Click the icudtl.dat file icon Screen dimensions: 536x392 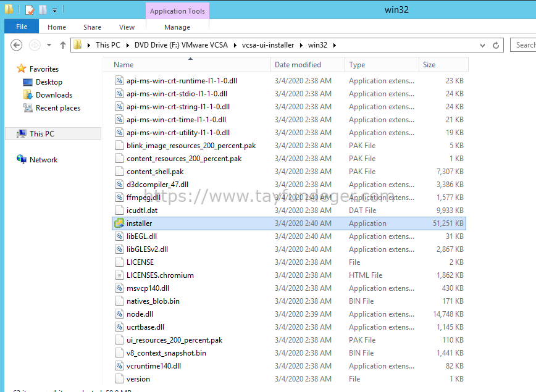(x=119, y=210)
